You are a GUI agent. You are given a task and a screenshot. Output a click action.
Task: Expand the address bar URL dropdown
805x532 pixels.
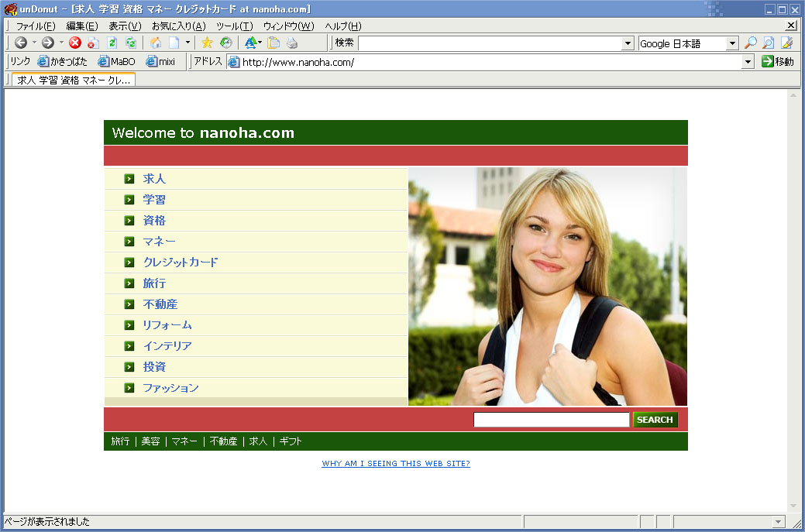[748, 62]
